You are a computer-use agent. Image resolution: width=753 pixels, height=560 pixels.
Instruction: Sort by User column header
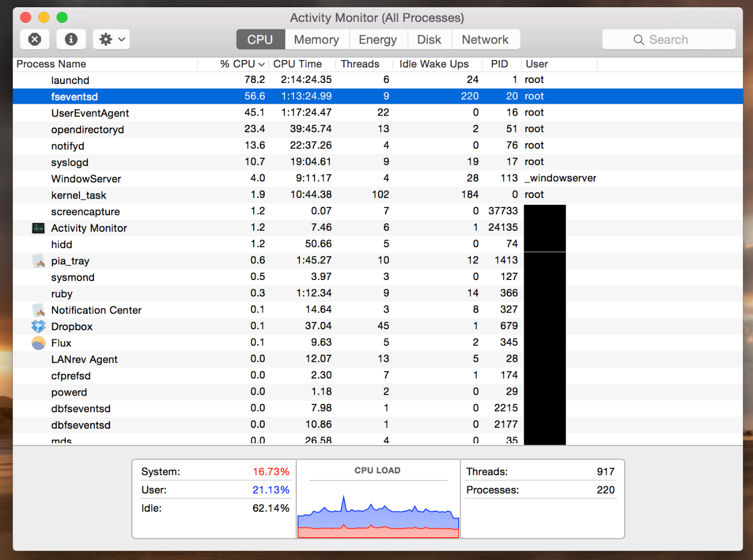[x=559, y=64]
